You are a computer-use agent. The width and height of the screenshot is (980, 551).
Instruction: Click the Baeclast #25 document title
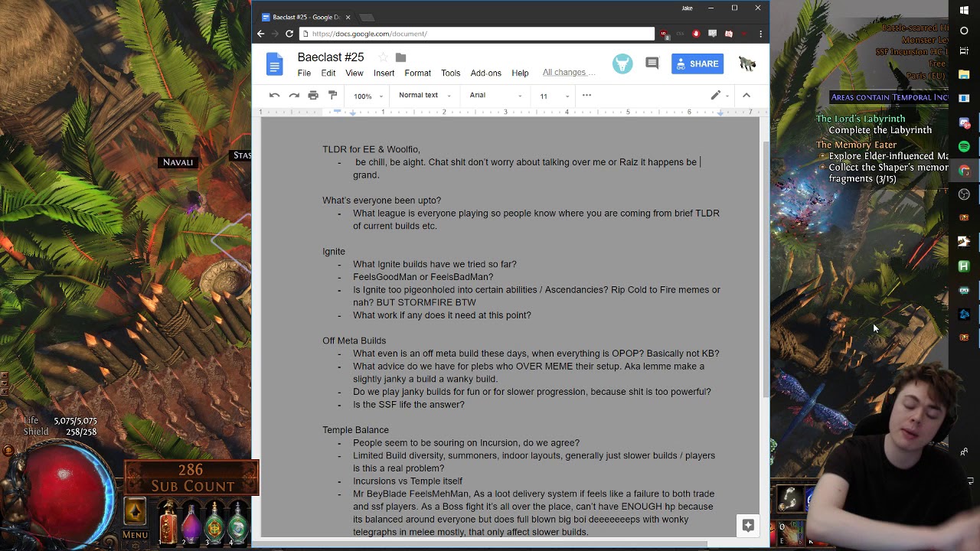click(331, 57)
